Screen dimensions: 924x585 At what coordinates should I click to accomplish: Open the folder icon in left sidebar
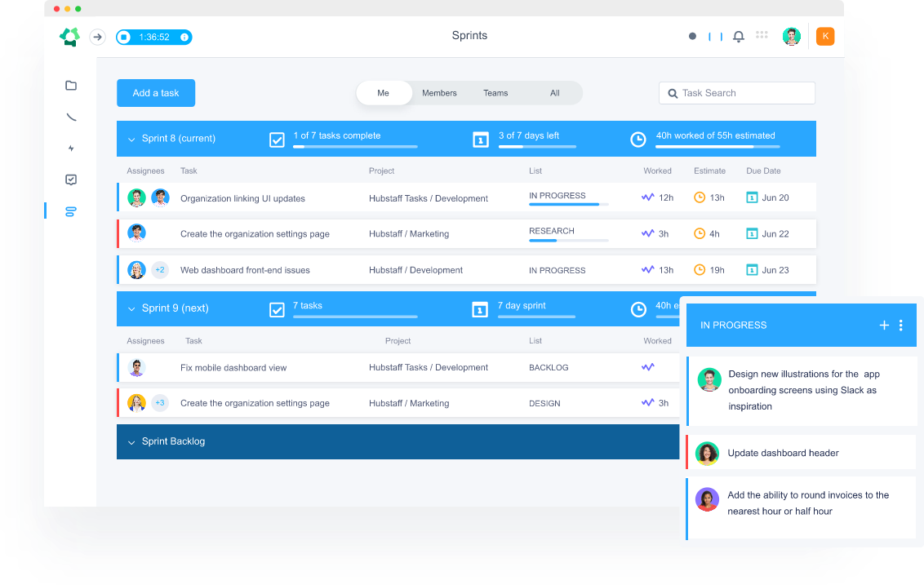[x=71, y=86]
